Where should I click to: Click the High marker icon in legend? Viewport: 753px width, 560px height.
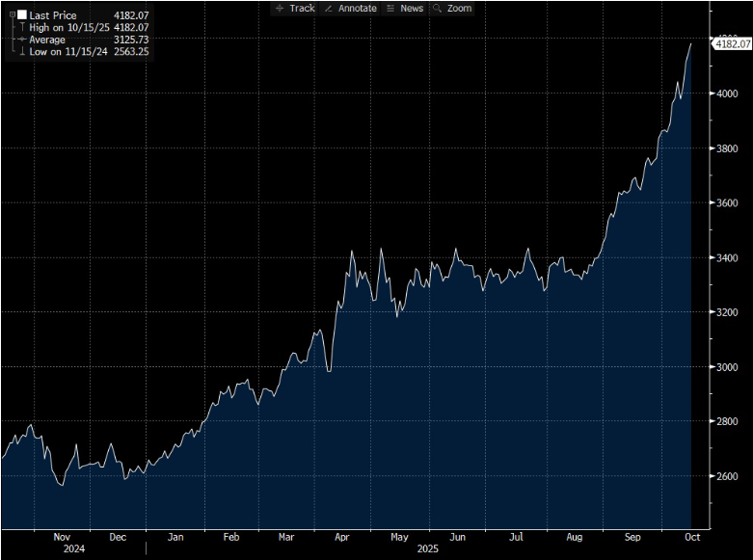21,28
